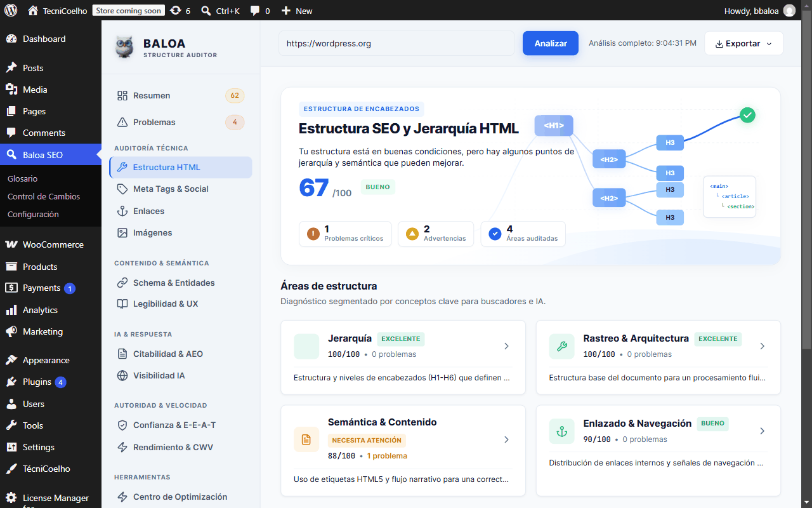Click the WordPress logo icon
The height and width of the screenshot is (508, 812).
point(11,10)
